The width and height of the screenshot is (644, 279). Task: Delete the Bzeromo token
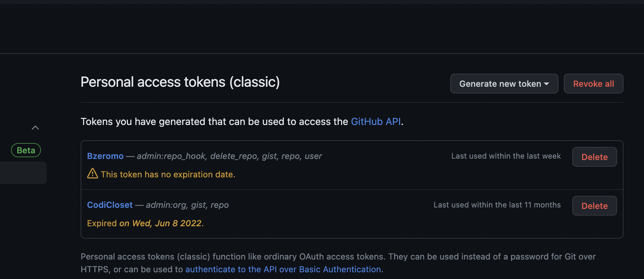point(595,157)
